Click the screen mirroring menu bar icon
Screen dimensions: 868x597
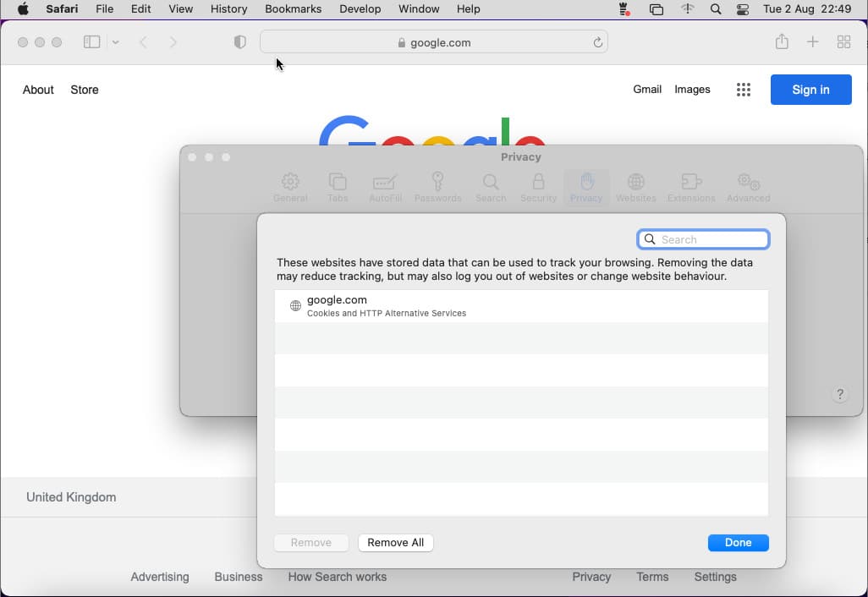pyautogui.click(x=656, y=8)
